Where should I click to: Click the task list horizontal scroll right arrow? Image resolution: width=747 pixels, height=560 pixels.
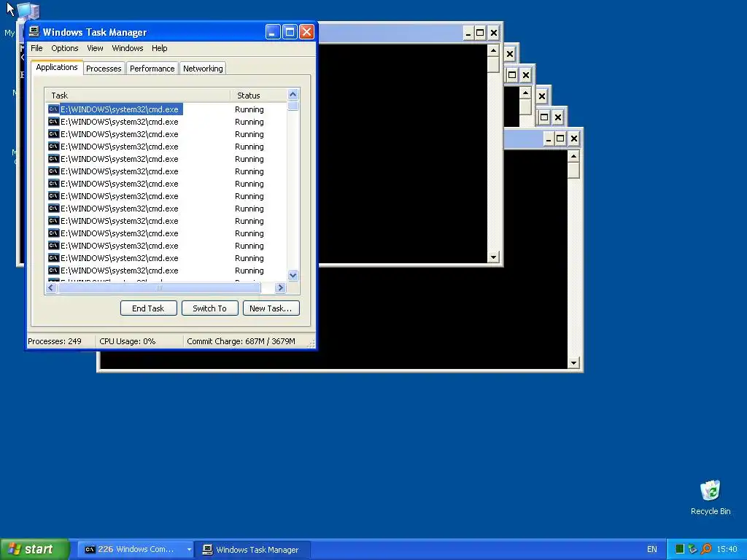[280, 287]
